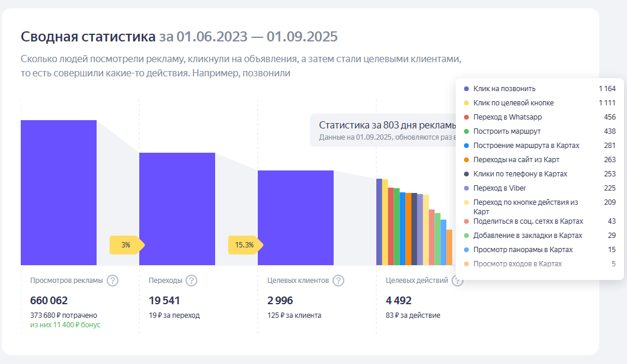Click the 15.3% conversion badge
627x364 pixels.
point(245,245)
